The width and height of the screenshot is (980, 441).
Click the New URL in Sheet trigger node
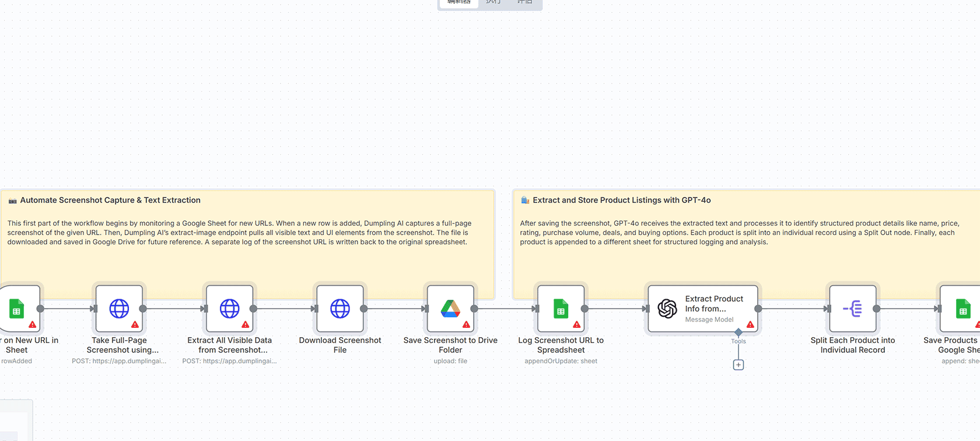17,308
